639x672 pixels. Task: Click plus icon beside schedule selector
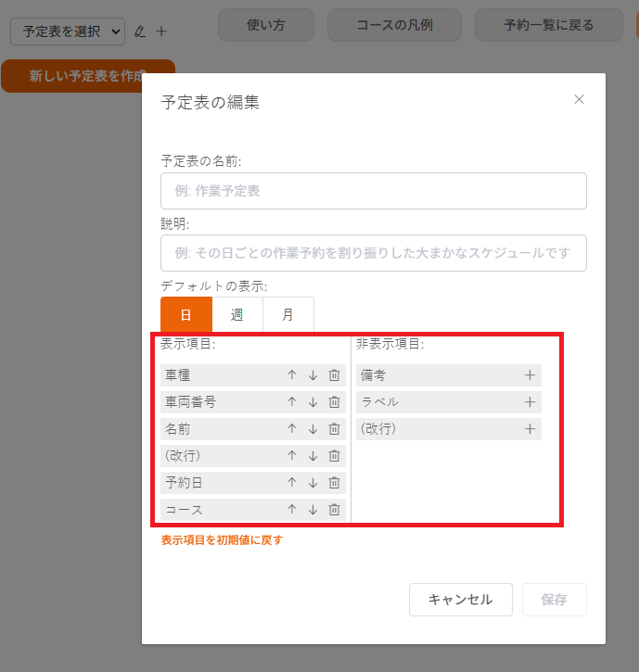click(161, 32)
